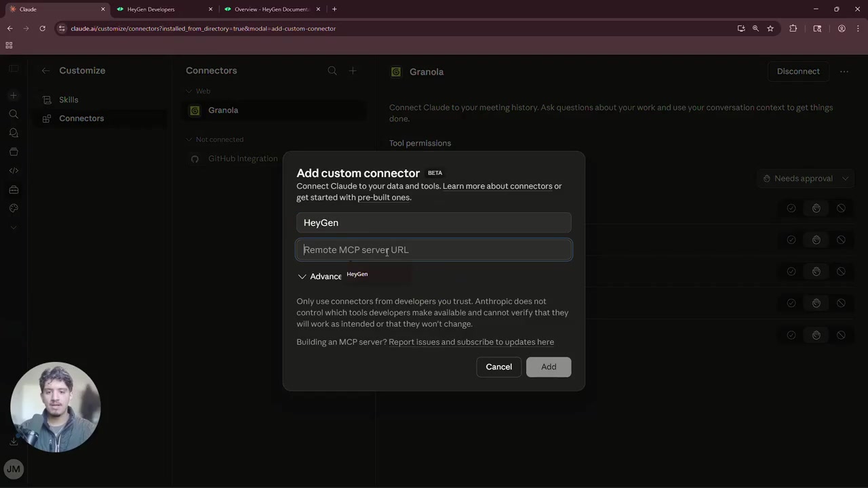Open the JM account avatar
This screenshot has height=488, width=868.
pyautogui.click(x=14, y=469)
